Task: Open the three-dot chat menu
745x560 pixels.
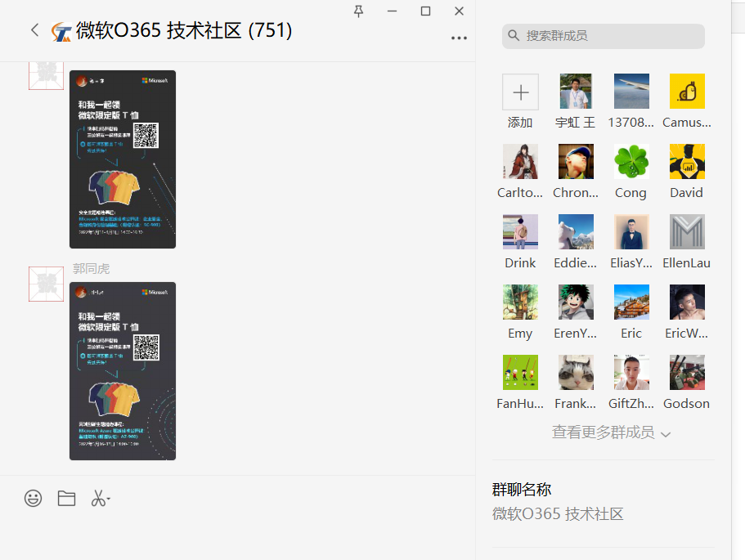Action: [x=459, y=38]
